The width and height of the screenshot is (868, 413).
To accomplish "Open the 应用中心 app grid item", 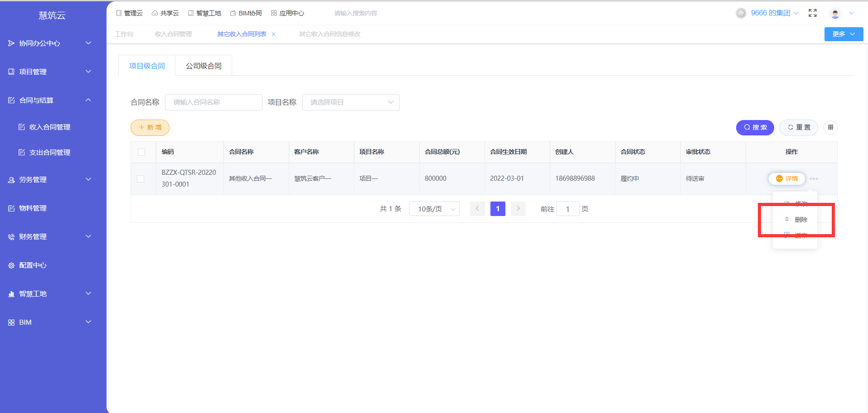I will coord(287,13).
